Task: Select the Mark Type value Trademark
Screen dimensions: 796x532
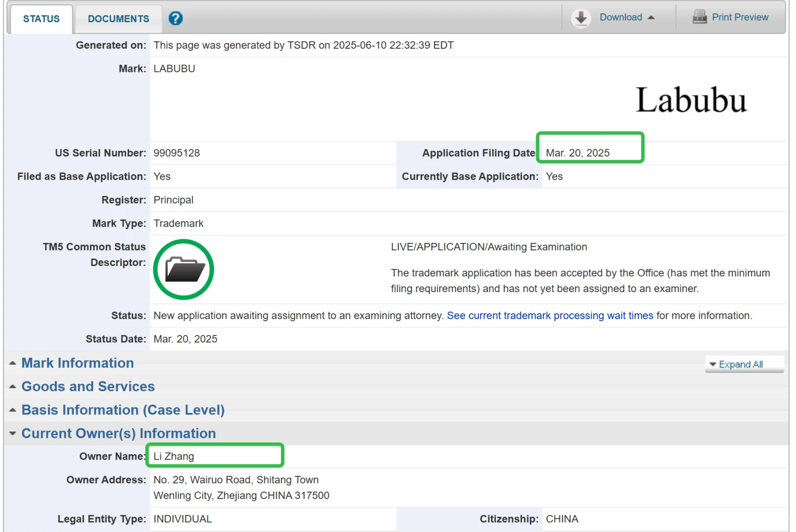Action: (x=178, y=224)
